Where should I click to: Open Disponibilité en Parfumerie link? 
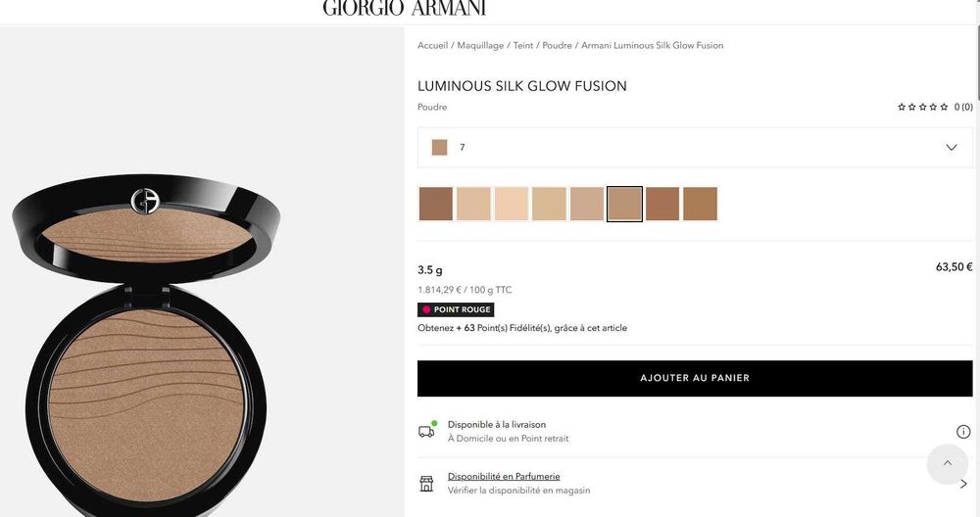[504, 477]
